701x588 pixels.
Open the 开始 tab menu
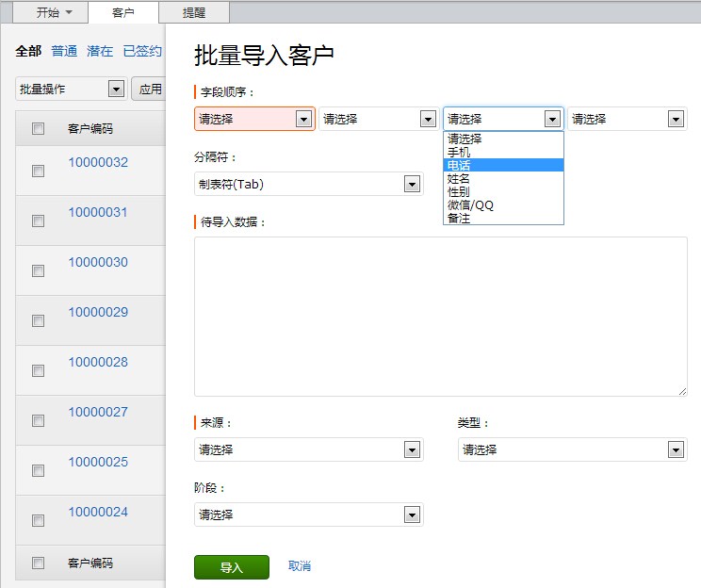[54, 12]
